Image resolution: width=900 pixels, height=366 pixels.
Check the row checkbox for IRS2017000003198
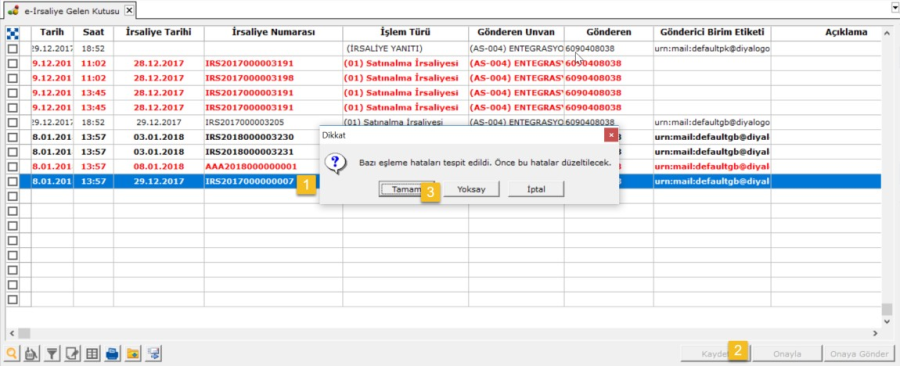click(13, 78)
